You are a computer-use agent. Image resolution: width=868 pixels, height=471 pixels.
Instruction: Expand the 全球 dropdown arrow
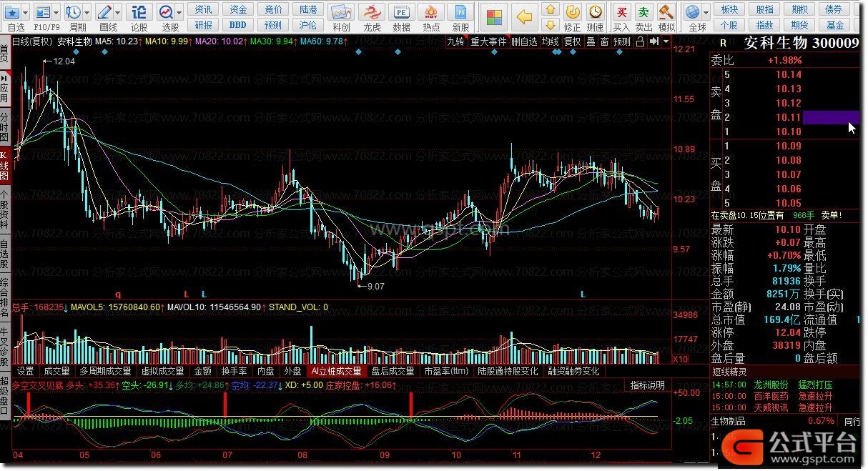click(x=706, y=12)
